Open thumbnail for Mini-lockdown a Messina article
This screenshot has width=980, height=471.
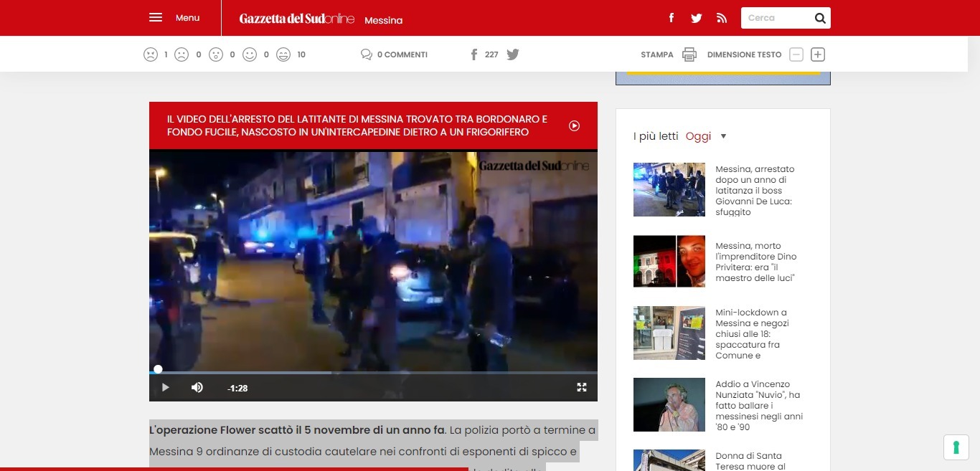pos(669,333)
